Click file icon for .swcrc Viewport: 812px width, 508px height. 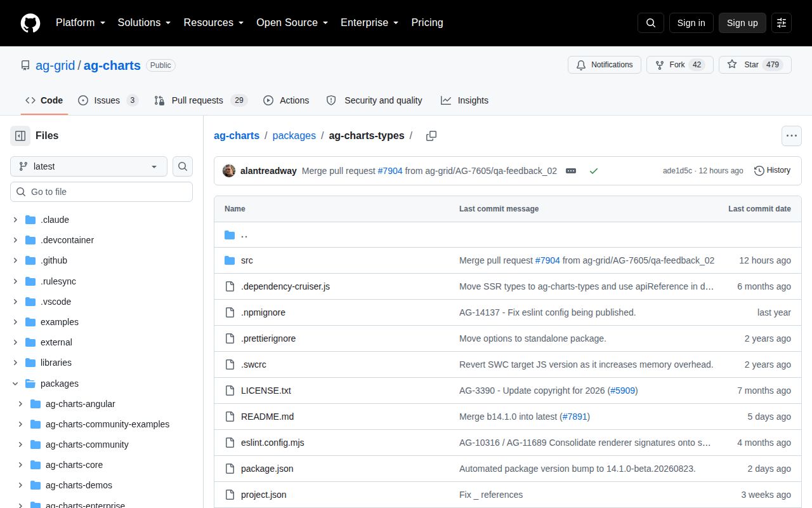pos(230,364)
